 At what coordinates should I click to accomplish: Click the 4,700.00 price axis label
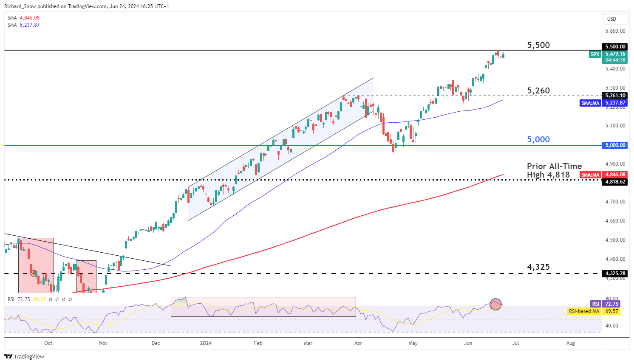click(615, 202)
